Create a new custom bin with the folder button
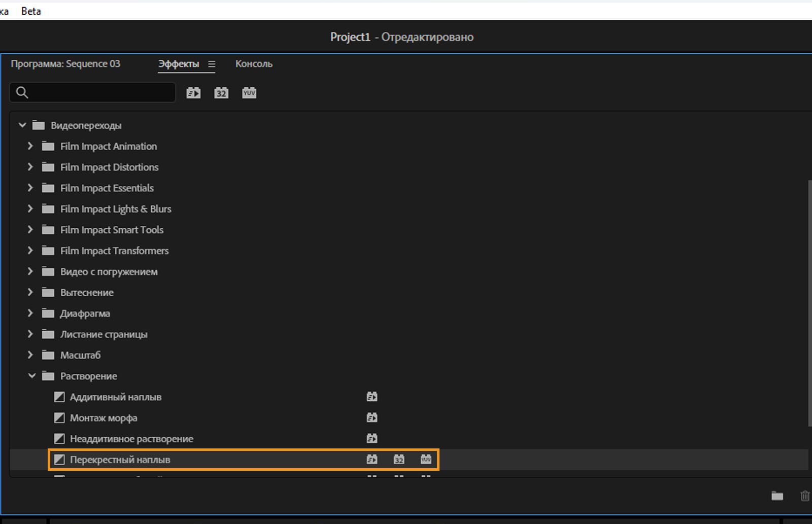 tap(777, 496)
